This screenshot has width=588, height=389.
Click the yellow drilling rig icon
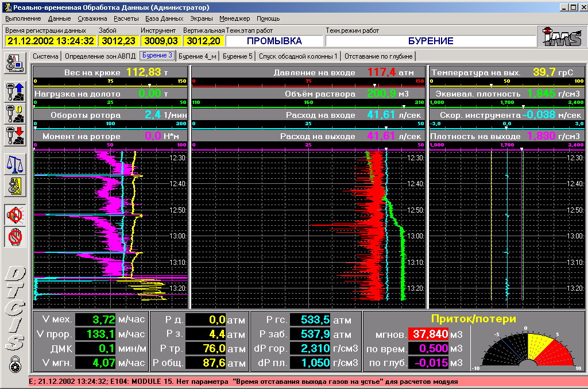click(14, 186)
